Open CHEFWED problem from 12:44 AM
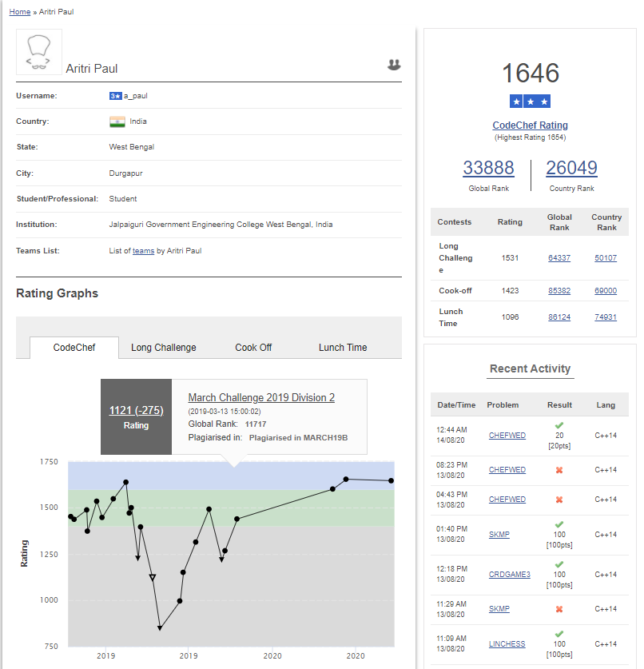This screenshot has width=644, height=669. click(x=507, y=435)
